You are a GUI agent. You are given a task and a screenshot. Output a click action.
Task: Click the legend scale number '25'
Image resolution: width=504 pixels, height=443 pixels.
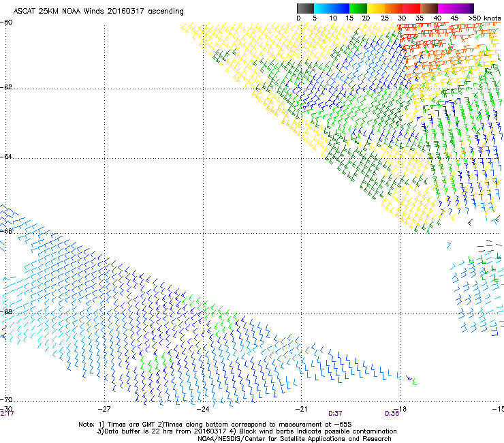pos(385,18)
